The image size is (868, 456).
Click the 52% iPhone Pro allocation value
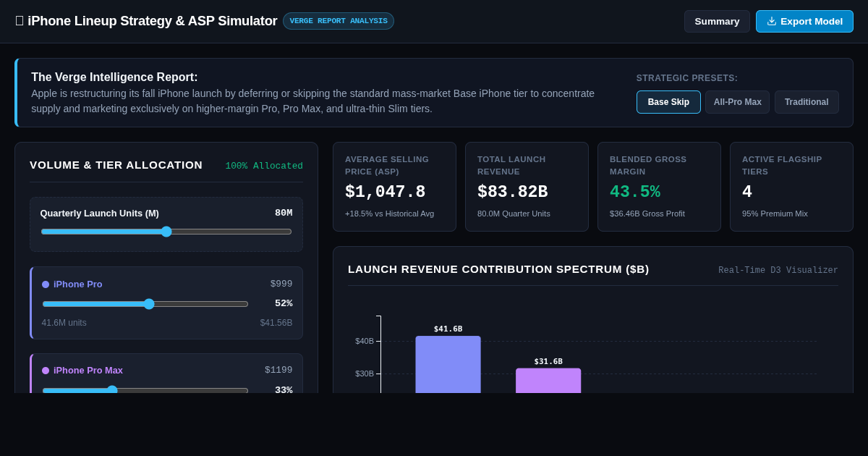point(284,303)
